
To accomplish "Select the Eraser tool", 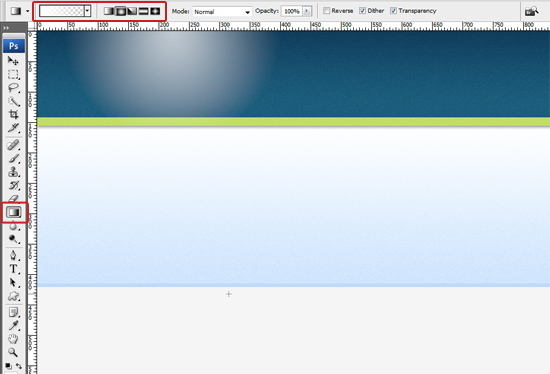I will click(x=13, y=198).
